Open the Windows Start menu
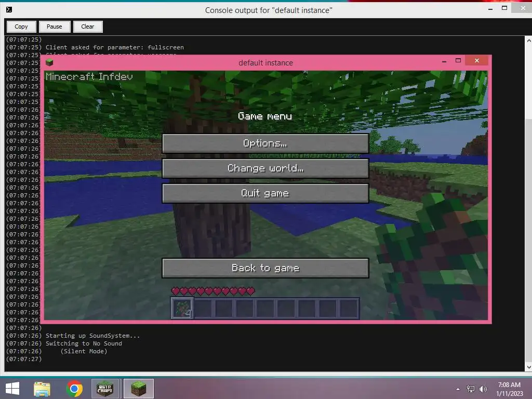The width and height of the screenshot is (532, 399). pos(12,389)
